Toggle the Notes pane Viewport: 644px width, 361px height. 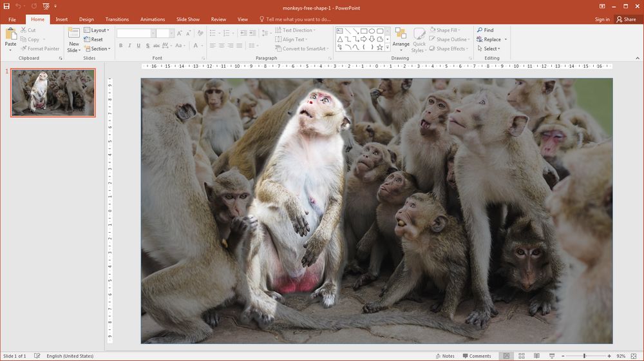point(445,356)
